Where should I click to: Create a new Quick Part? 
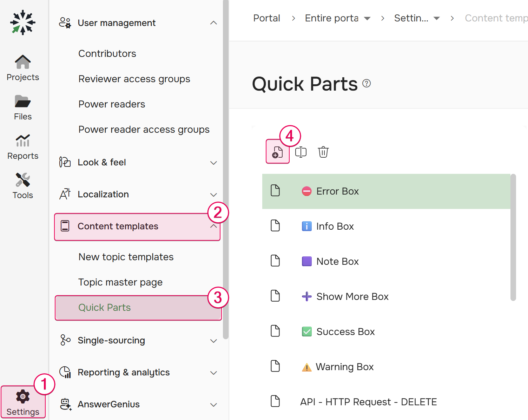(x=277, y=152)
